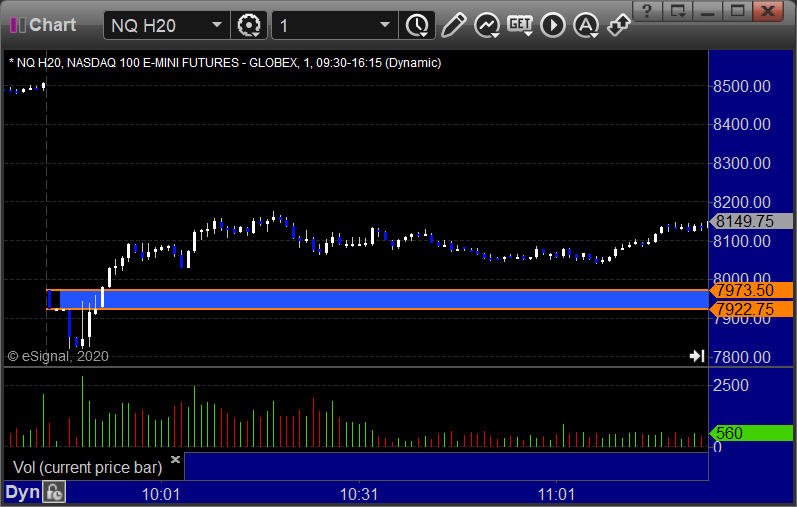Image resolution: width=797 pixels, height=507 pixels.
Task: Expand the NQ H20 symbol dropdown
Action: pos(217,25)
